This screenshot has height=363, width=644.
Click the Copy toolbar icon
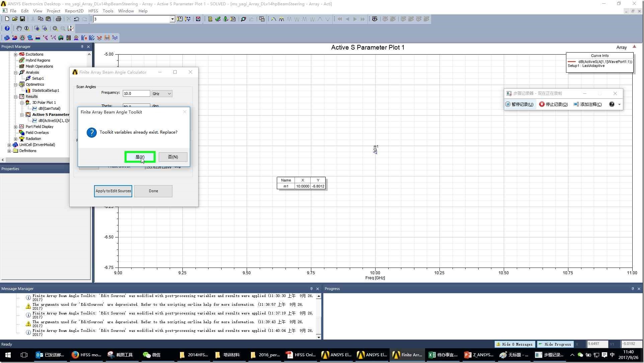coord(41,19)
